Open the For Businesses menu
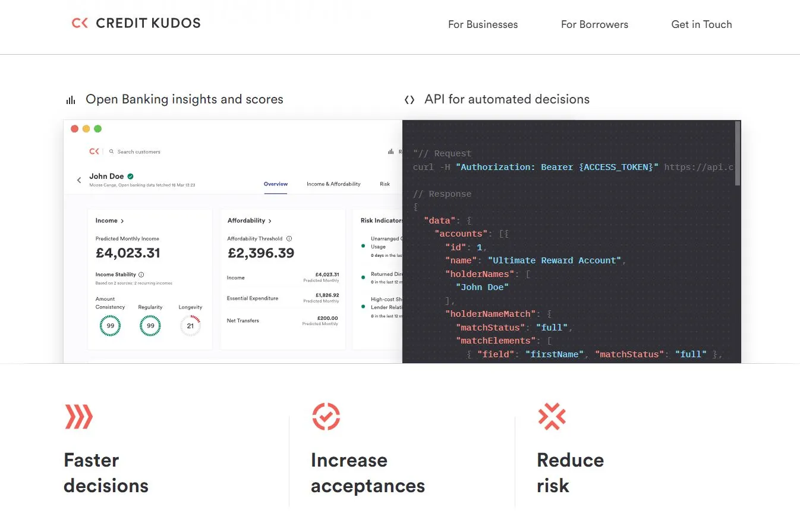Viewport: 800px width, 532px height. [x=483, y=24]
